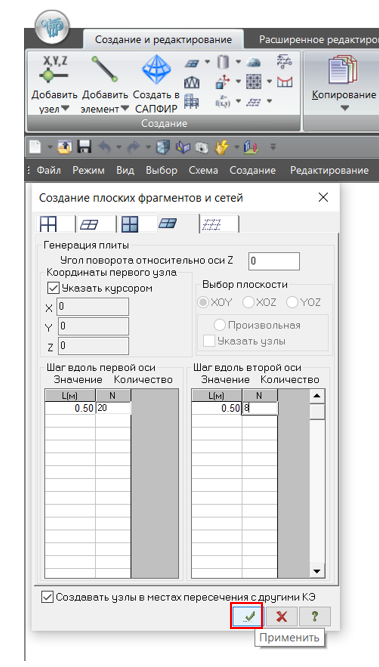Expand the Добавить узел dropdown arrow
The height and width of the screenshot is (667, 379).
65,109
